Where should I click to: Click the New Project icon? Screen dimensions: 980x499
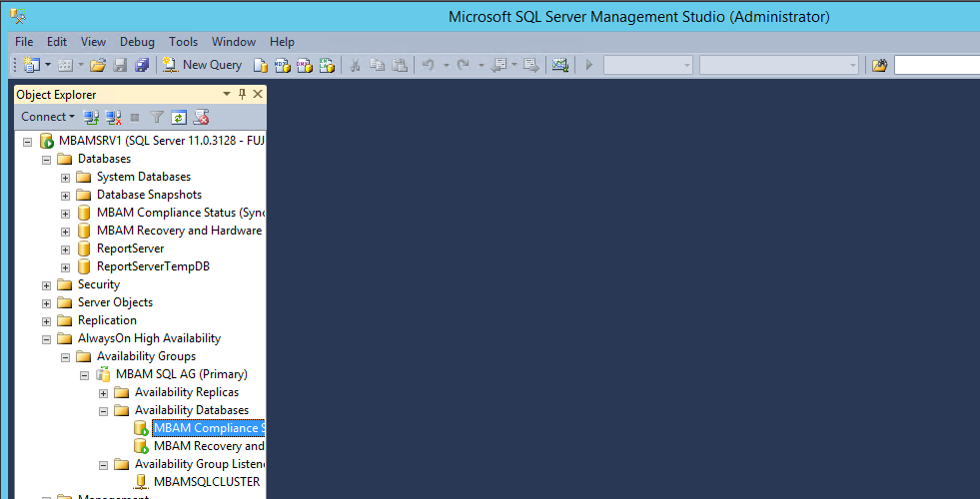pos(31,64)
